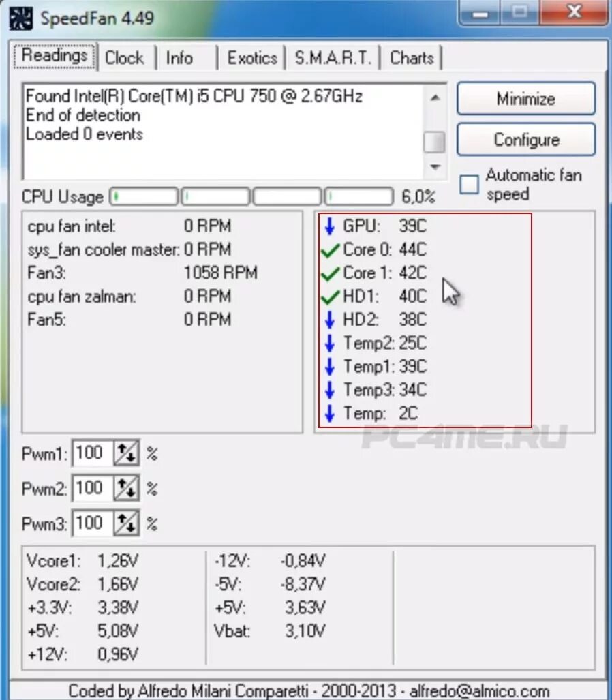Click the 'Found Intel(R) Core(TM) i5' log line
Image resolution: width=612 pixels, height=700 pixels.
point(194,96)
